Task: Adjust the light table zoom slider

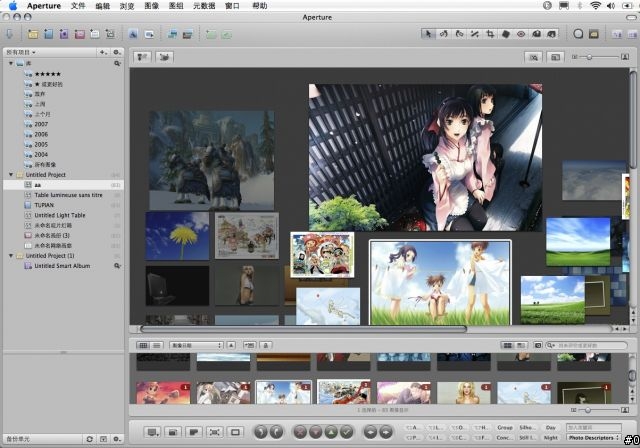Action: (589, 57)
